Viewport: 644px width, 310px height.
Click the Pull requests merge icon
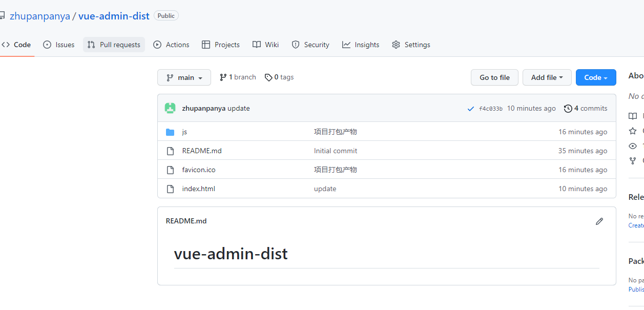coord(91,45)
